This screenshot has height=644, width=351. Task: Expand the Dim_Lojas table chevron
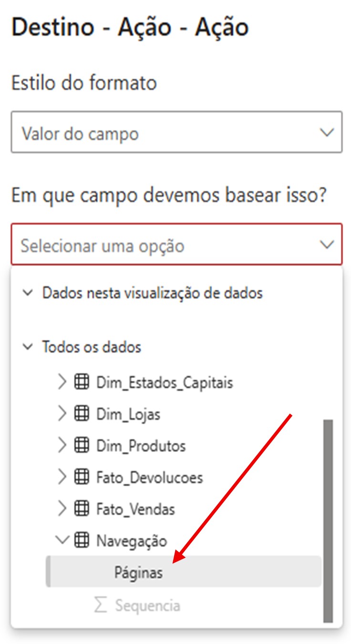[62, 414]
